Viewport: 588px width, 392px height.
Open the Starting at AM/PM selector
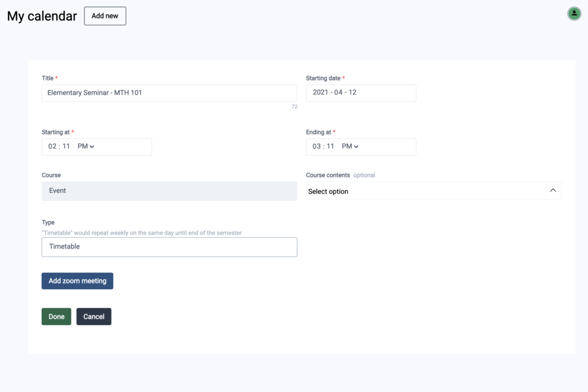(x=84, y=146)
